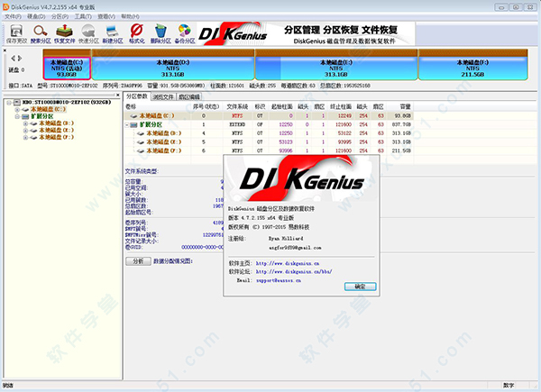Click the 恢复文件 recover files toolbar icon
The image size is (541, 392).
click(65, 31)
